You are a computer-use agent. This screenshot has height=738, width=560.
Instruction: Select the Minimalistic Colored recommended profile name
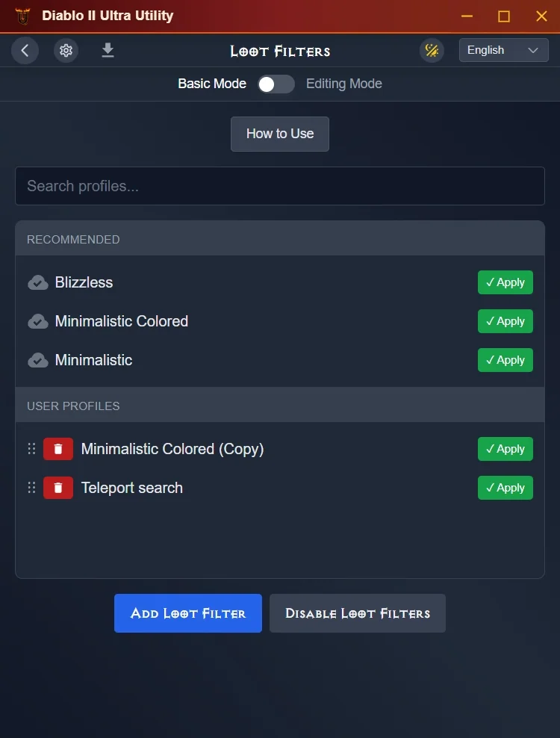[x=122, y=321]
